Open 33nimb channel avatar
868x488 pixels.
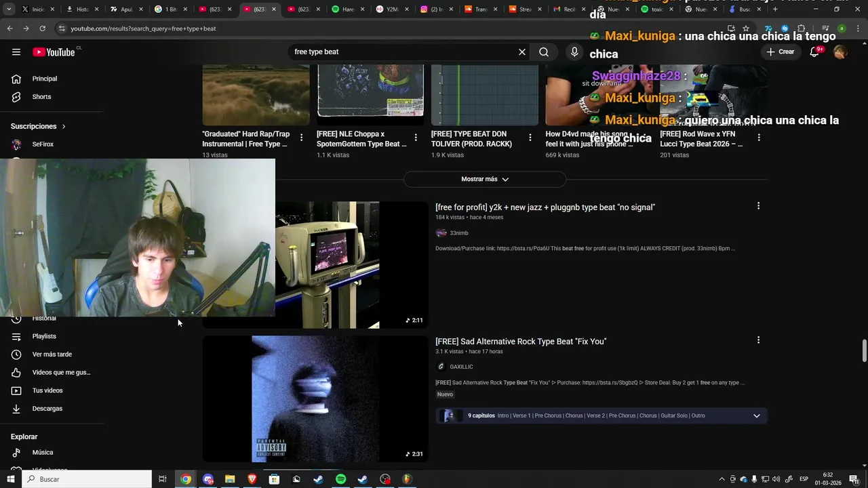(441, 233)
